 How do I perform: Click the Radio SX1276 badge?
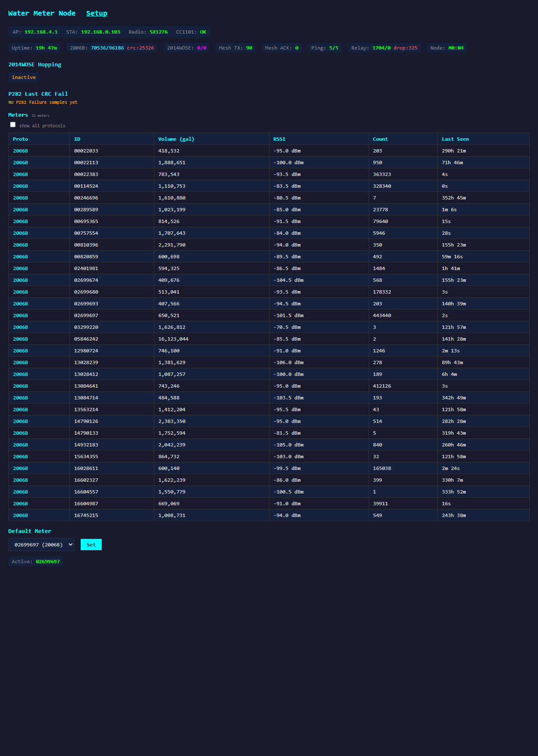(148, 32)
